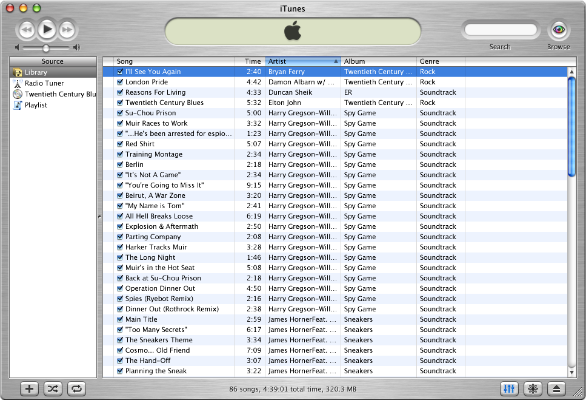Click the 86 songs status text
Viewport: 586px width, 400px height.
tap(293, 389)
